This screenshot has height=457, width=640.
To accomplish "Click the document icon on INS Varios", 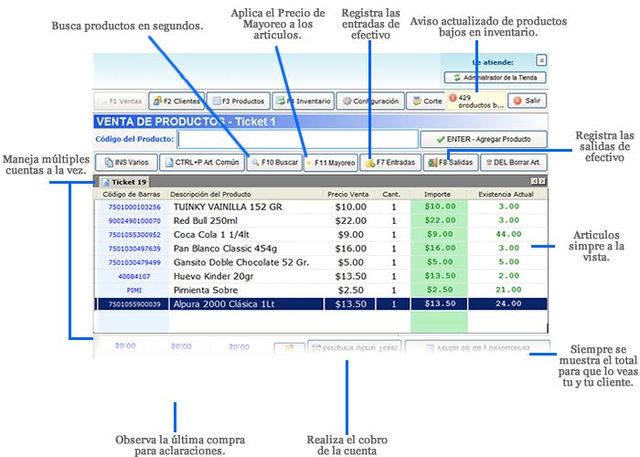I will pyautogui.click(x=109, y=162).
